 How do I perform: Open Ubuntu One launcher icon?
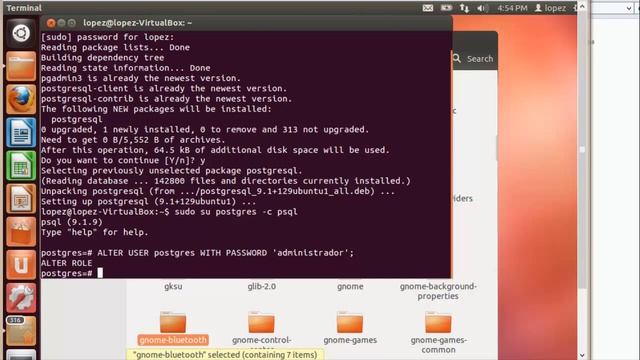click(x=21, y=264)
